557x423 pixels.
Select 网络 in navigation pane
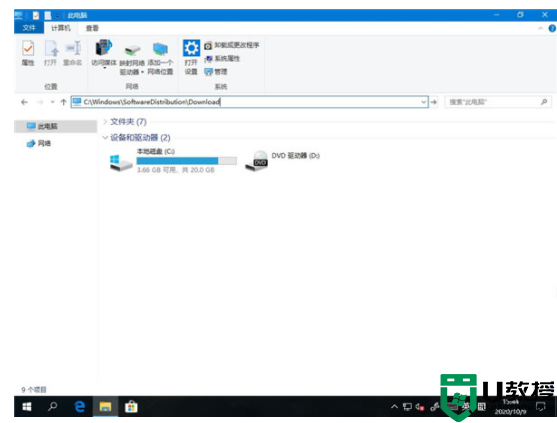(39, 143)
